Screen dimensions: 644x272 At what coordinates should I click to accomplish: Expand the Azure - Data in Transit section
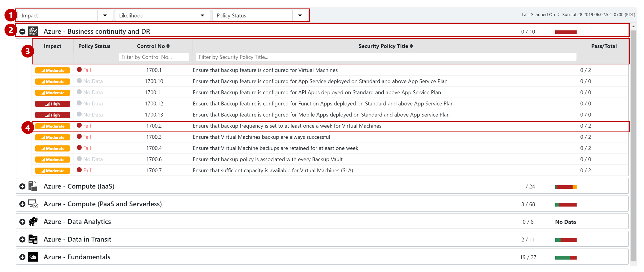23,239
